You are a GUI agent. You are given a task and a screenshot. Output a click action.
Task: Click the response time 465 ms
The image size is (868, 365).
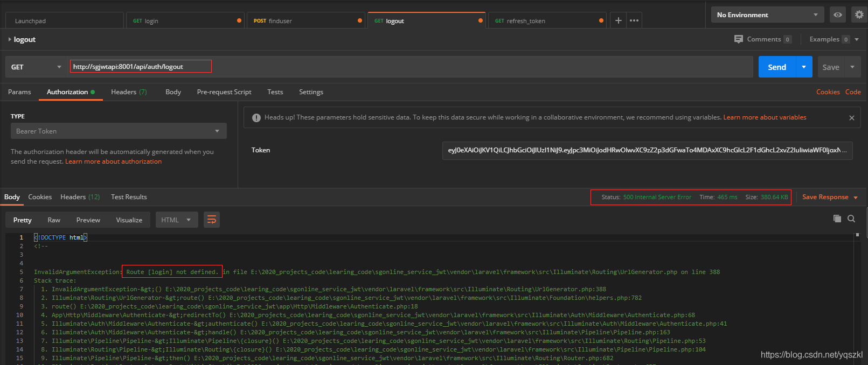727,197
